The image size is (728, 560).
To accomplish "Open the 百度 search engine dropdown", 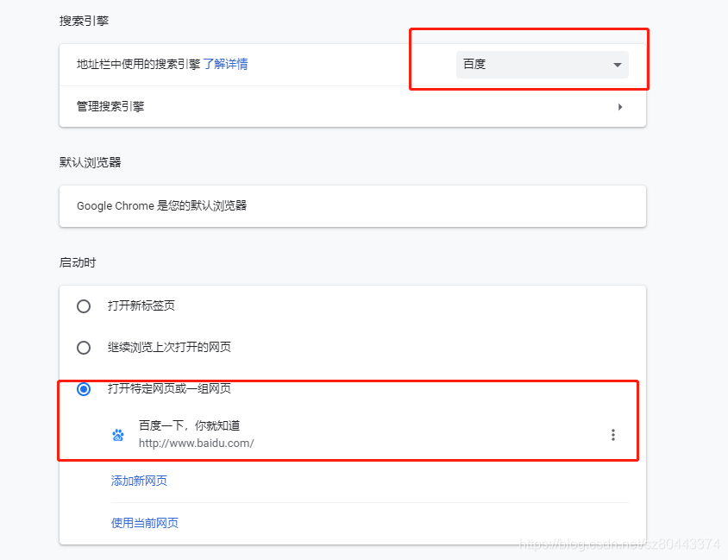I will tap(542, 64).
